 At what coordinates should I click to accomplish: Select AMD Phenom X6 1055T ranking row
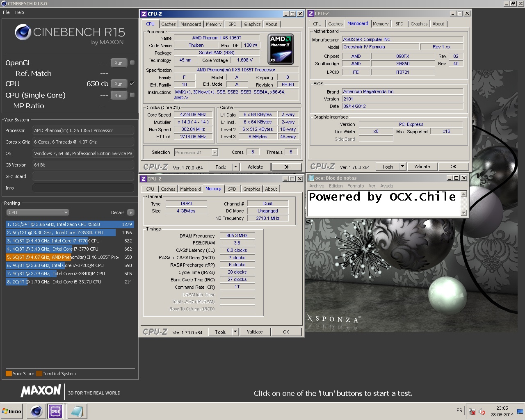coord(69,257)
